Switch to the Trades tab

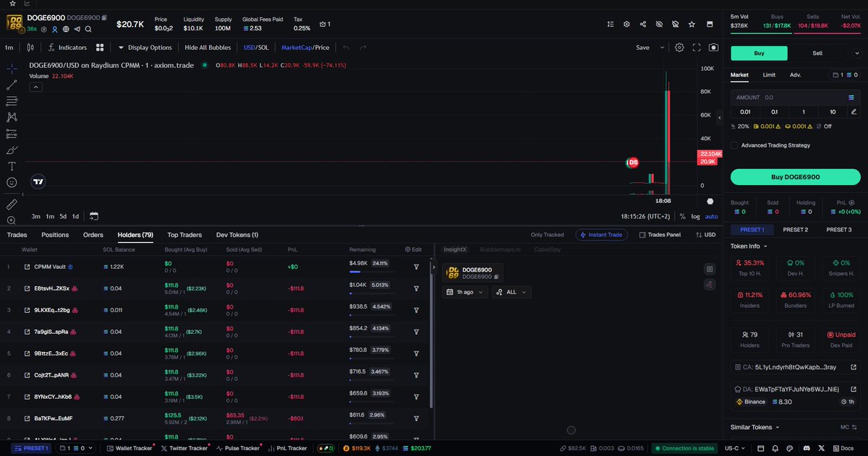coord(17,235)
